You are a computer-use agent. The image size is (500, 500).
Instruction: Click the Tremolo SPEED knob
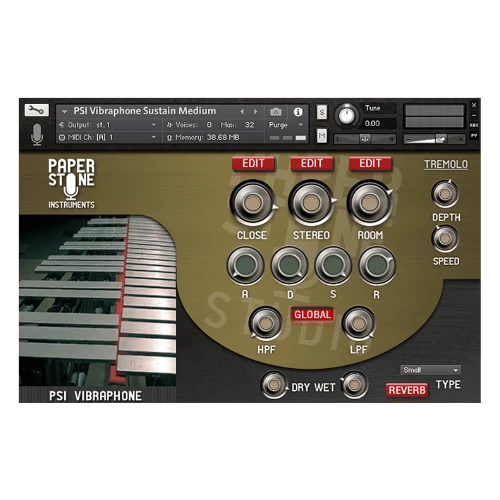[x=445, y=239]
